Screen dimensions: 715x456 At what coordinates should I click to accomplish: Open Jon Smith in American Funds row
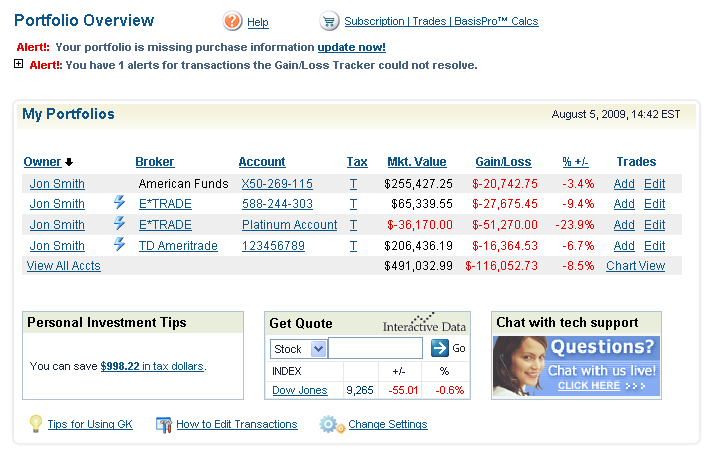point(57,184)
